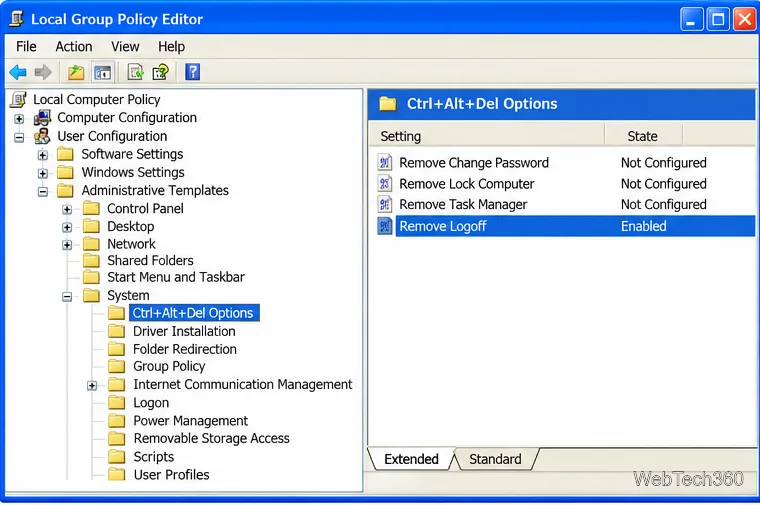The image size is (760, 505).
Task: Expand the Internet Communication Management node
Action: tap(92, 386)
